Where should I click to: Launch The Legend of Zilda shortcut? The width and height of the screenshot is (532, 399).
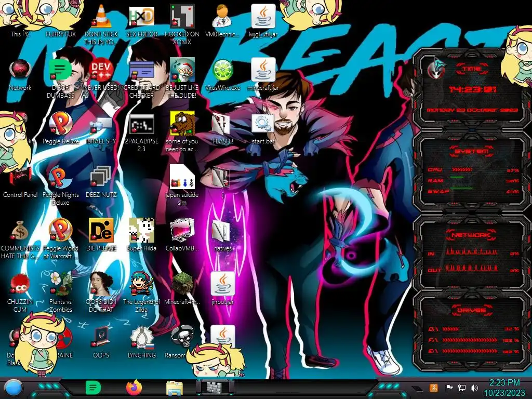[x=141, y=292]
